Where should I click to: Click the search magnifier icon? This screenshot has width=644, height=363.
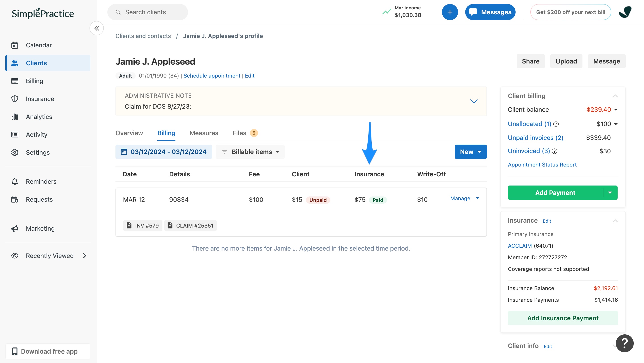pos(118,12)
